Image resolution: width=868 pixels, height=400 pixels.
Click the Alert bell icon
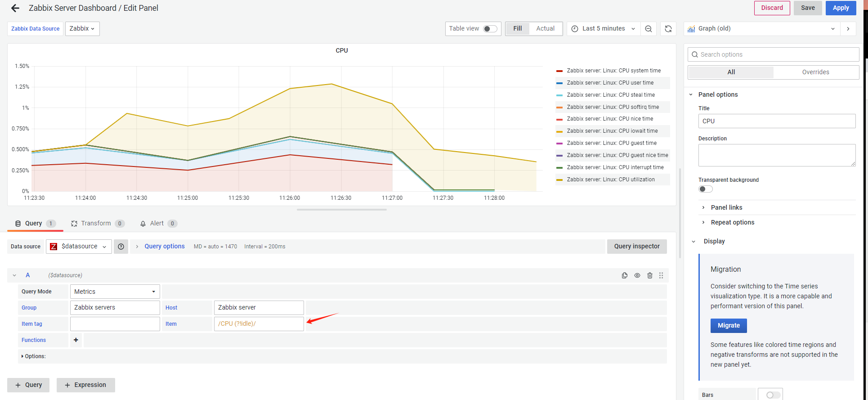pyautogui.click(x=143, y=224)
